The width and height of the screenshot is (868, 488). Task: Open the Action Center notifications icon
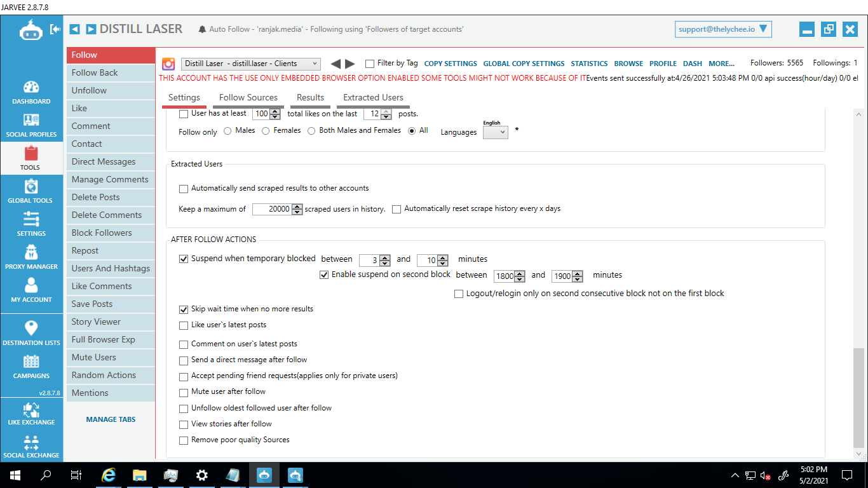(847, 475)
